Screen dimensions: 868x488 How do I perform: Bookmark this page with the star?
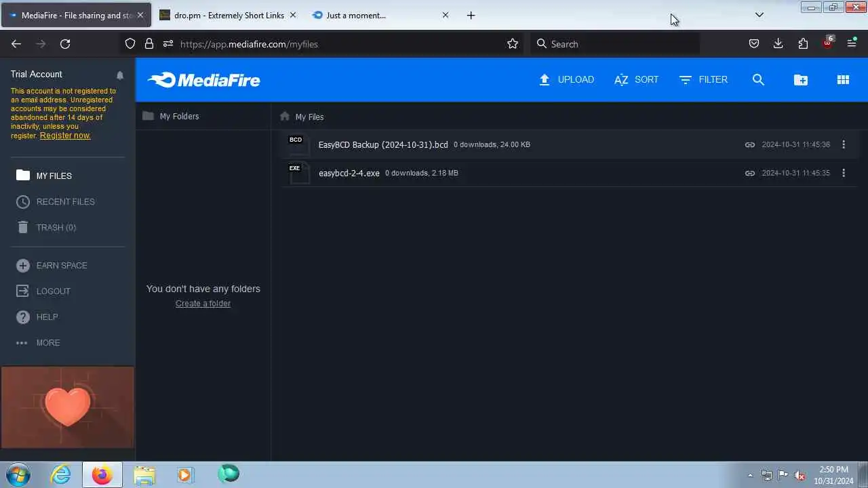[513, 43]
